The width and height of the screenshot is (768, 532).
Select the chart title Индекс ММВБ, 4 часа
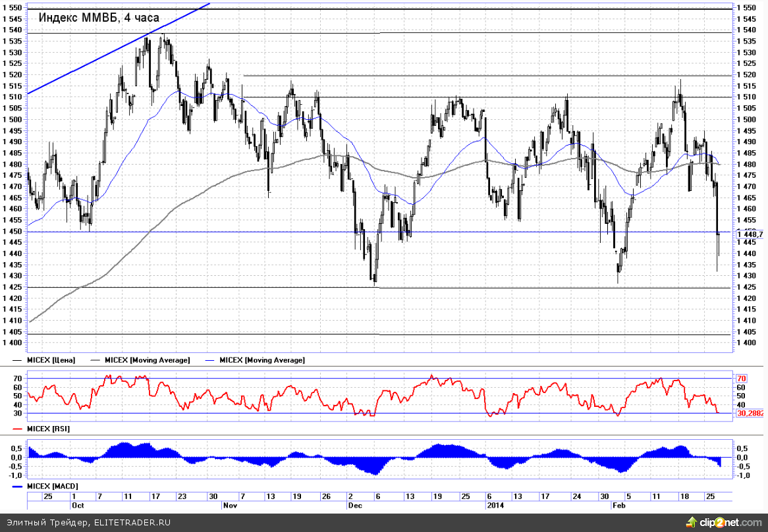click(x=99, y=18)
